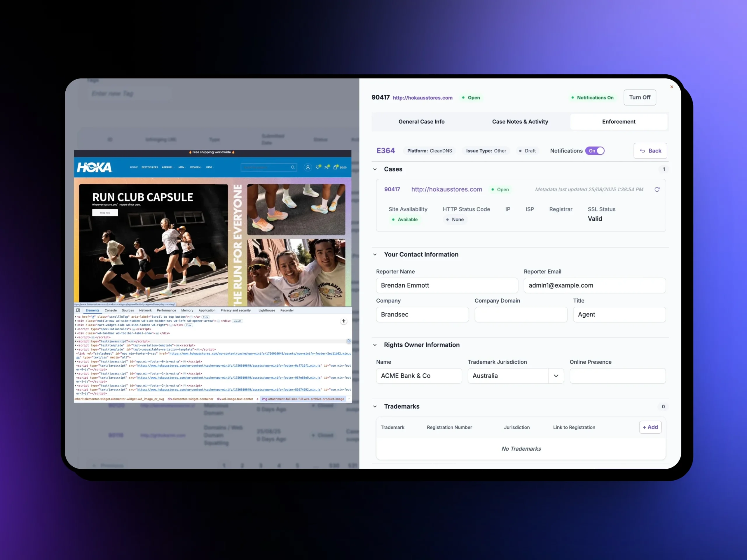Click the empty Company Domain field
The height and width of the screenshot is (560, 747).
point(521,314)
